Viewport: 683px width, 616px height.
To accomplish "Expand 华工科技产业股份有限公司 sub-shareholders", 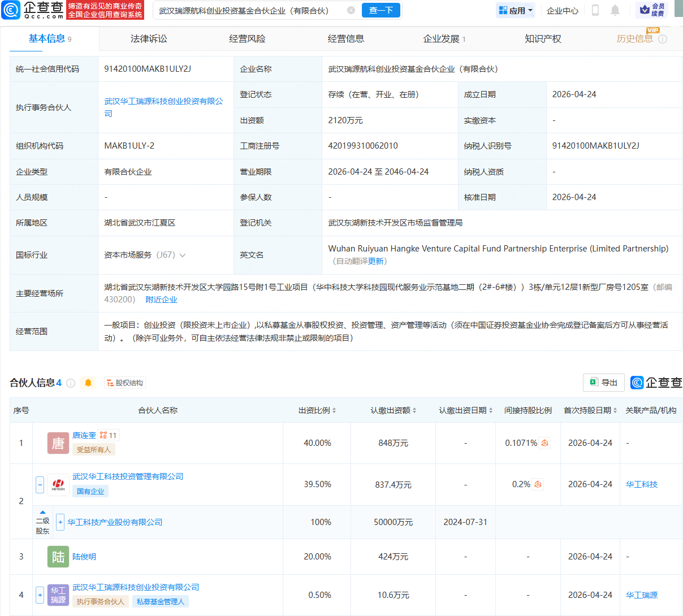I will click(x=60, y=522).
